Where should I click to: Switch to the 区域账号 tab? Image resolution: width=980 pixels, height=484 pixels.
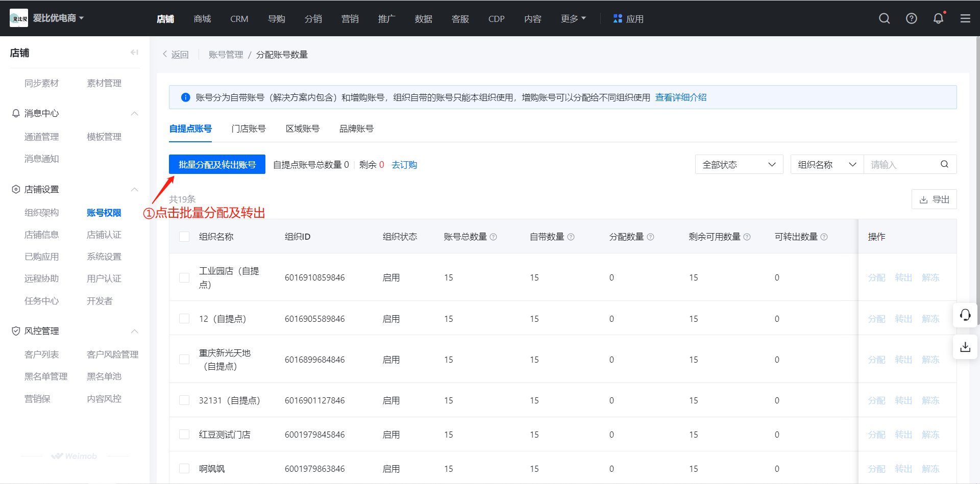pos(303,129)
